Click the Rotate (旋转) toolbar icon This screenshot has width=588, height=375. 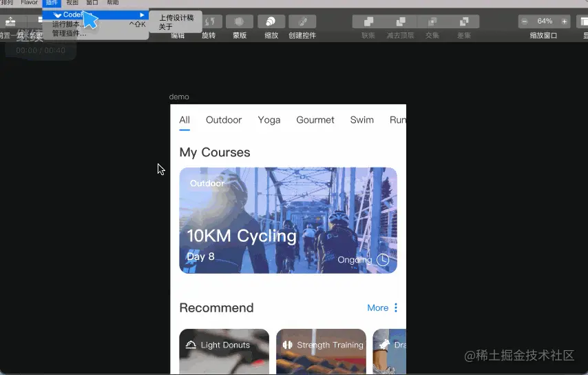[x=209, y=22]
